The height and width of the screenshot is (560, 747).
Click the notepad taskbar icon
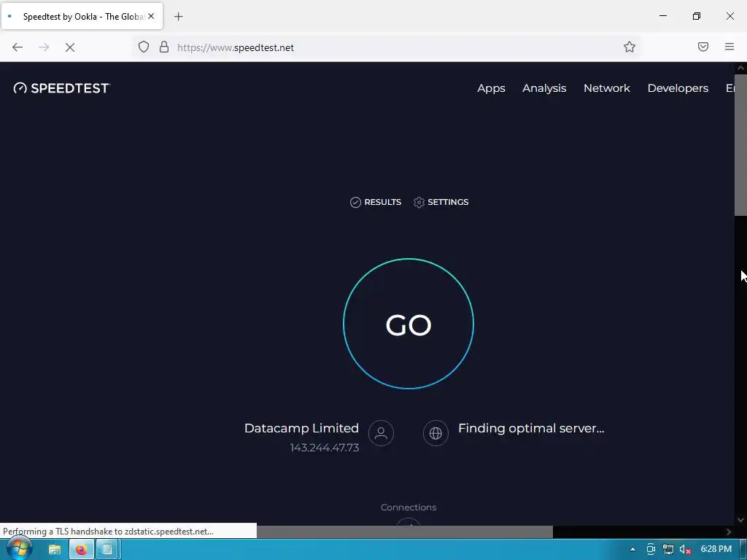coord(107,550)
